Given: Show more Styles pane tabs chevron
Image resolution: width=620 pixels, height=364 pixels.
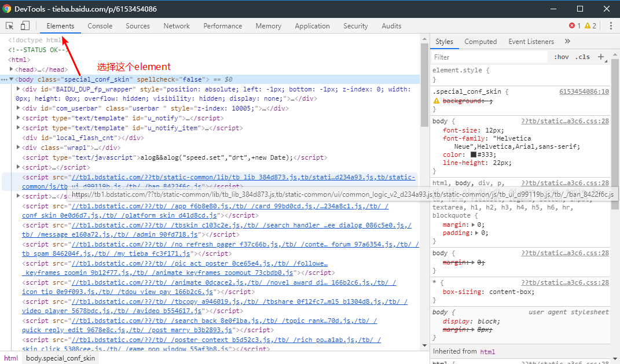Looking at the screenshot, I should pos(567,41).
